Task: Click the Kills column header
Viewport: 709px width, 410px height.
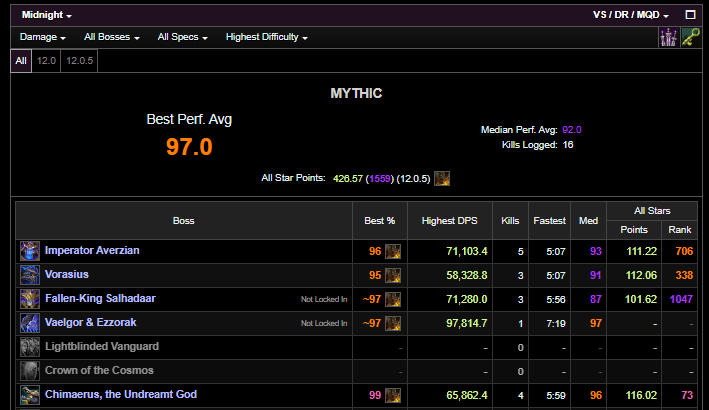Action: [x=510, y=221]
